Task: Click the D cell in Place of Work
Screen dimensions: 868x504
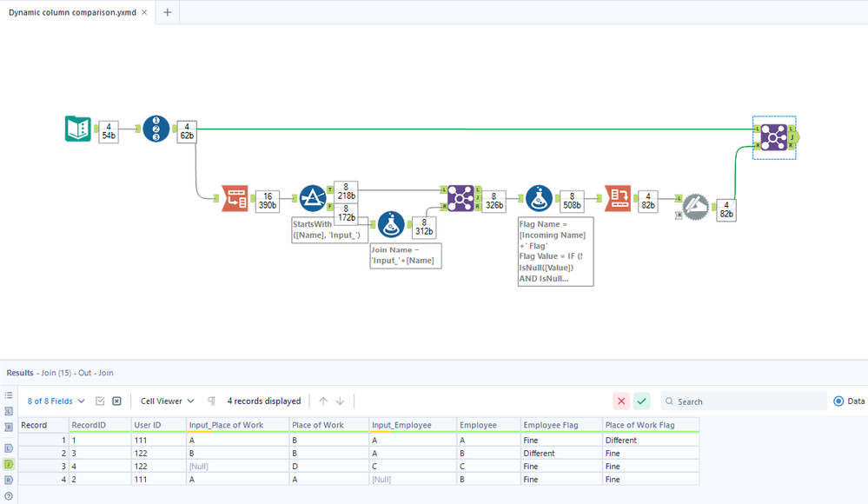Action: (328, 467)
